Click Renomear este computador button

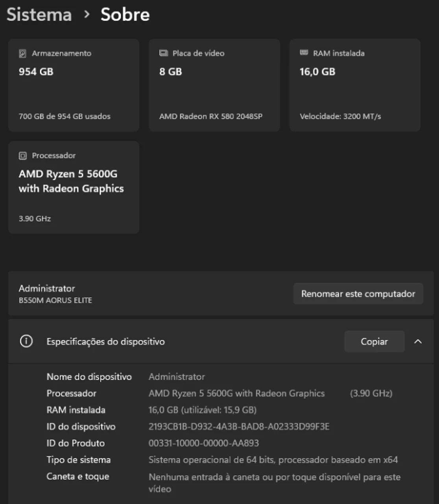[358, 294]
